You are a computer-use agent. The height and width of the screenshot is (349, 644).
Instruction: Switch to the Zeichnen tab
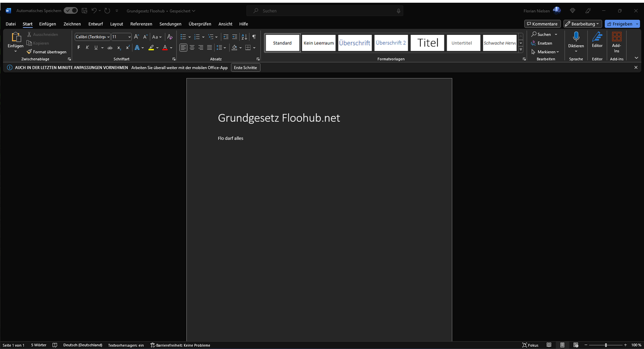pyautogui.click(x=72, y=24)
